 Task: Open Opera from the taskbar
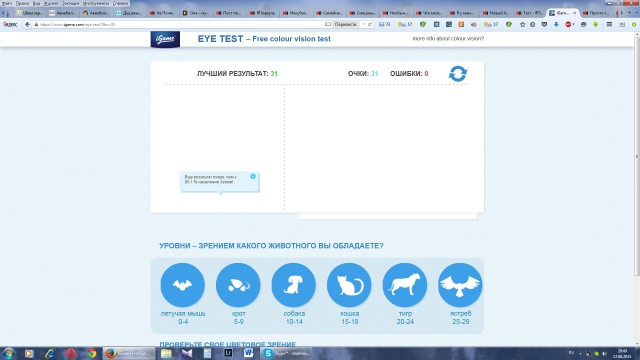click(71, 353)
